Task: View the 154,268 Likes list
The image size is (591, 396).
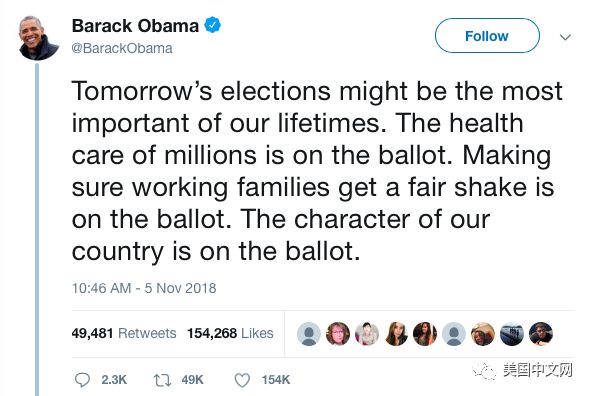Action: point(230,333)
